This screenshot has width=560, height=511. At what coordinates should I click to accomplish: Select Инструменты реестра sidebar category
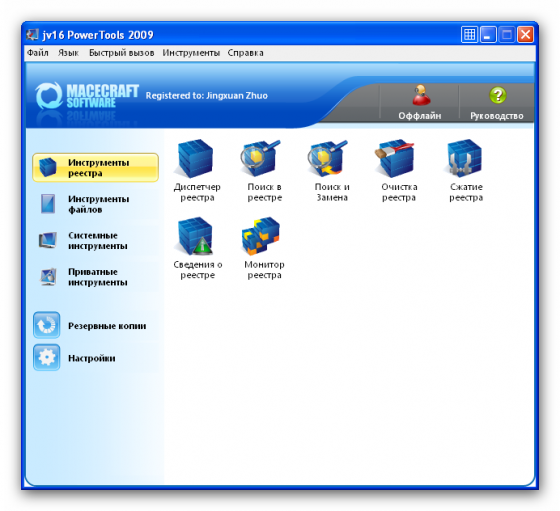click(x=95, y=167)
